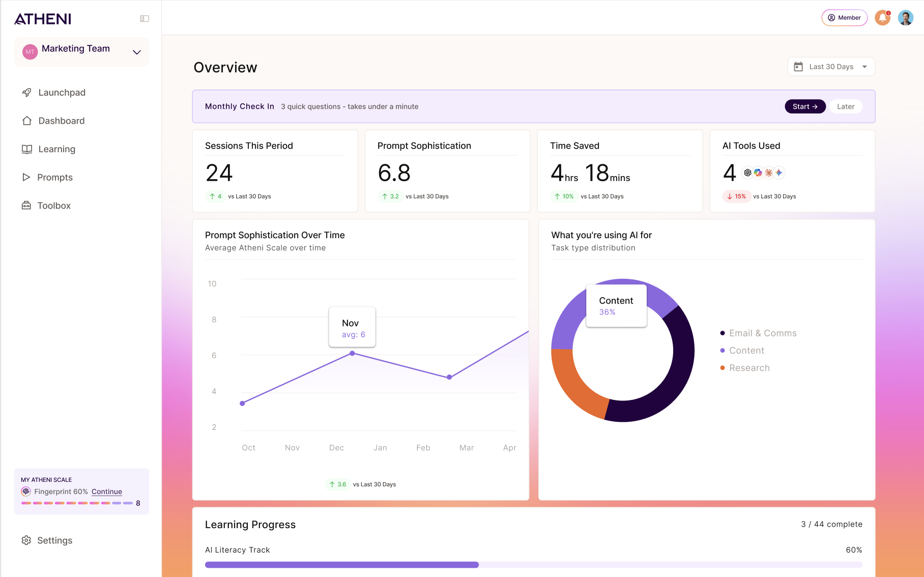Click the '3 / 44 complete' text
924x577 pixels.
pos(831,524)
